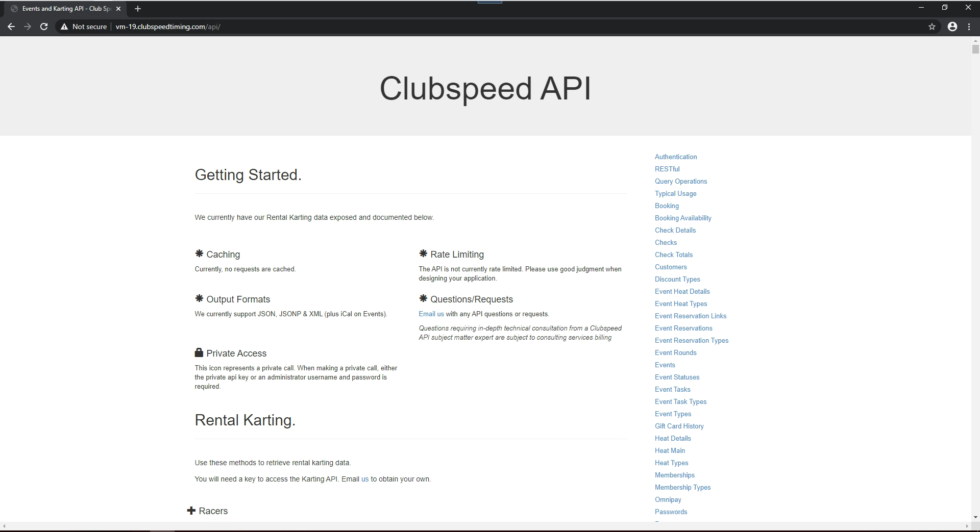This screenshot has width=980, height=532.
Task: Click the scroll down arrow
Action: (x=975, y=517)
